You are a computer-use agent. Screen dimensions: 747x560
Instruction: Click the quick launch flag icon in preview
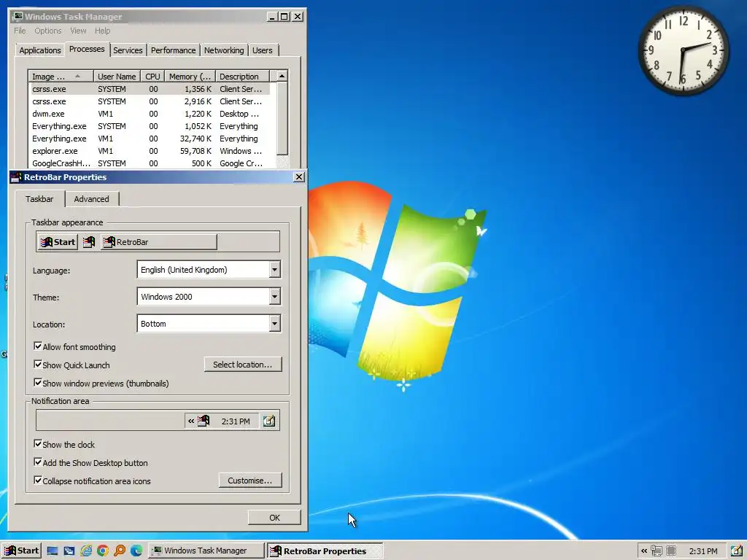click(x=89, y=242)
